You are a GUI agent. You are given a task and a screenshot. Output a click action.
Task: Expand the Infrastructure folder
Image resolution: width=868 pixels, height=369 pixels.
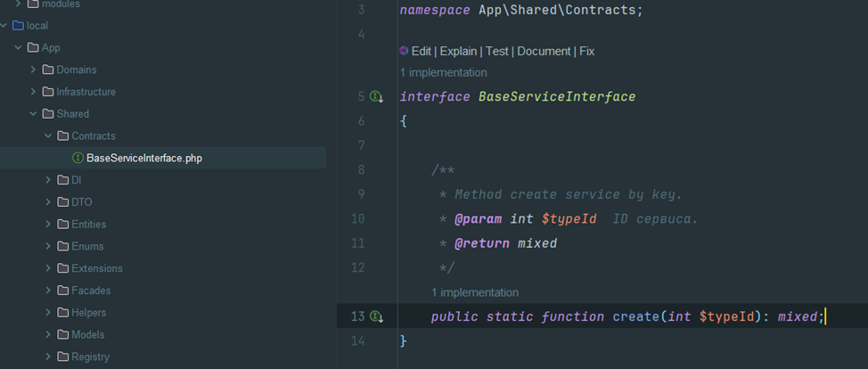[33, 92]
